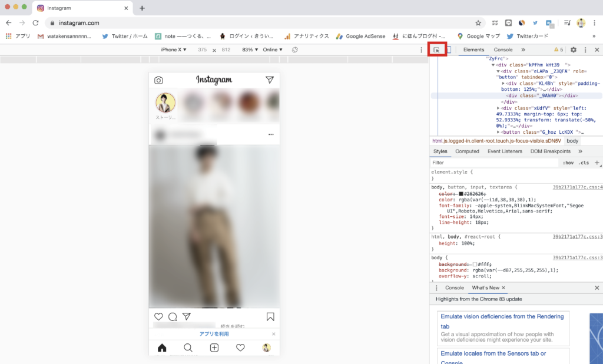Expand the KL4Bh div node

tap(503, 84)
